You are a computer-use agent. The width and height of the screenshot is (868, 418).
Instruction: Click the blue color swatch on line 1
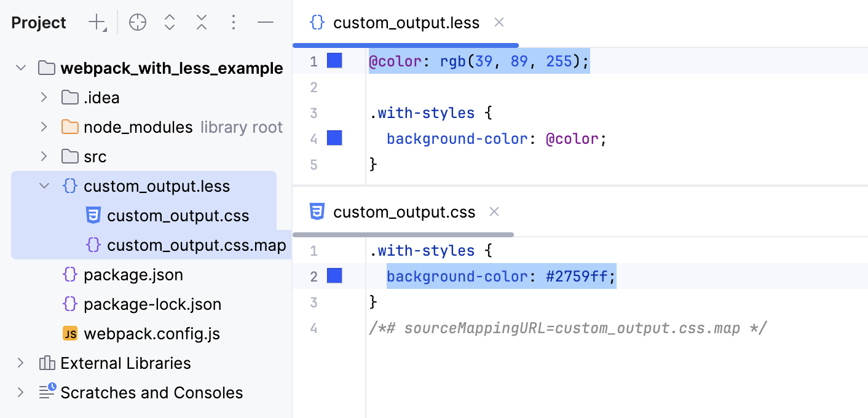tap(334, 60)
